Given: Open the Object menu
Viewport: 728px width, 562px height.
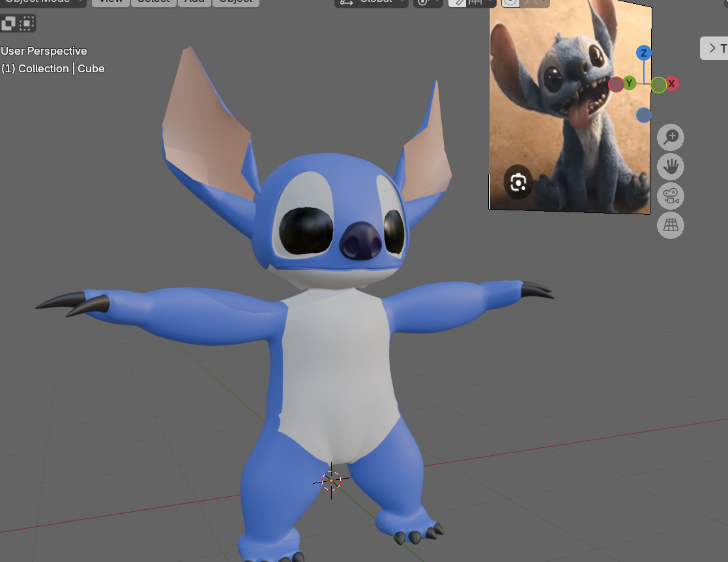Looking at the screenshot, I should (x=236, y=3).
